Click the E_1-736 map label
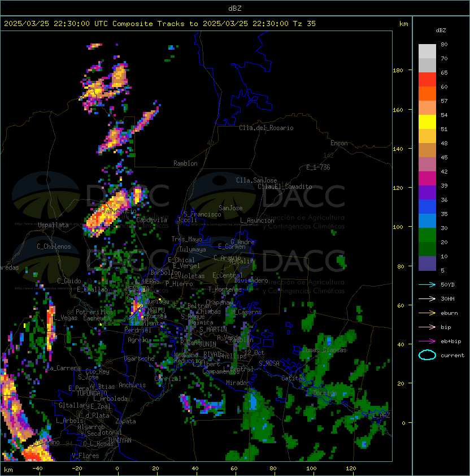 pyautogui.click(x=318, y=167)
